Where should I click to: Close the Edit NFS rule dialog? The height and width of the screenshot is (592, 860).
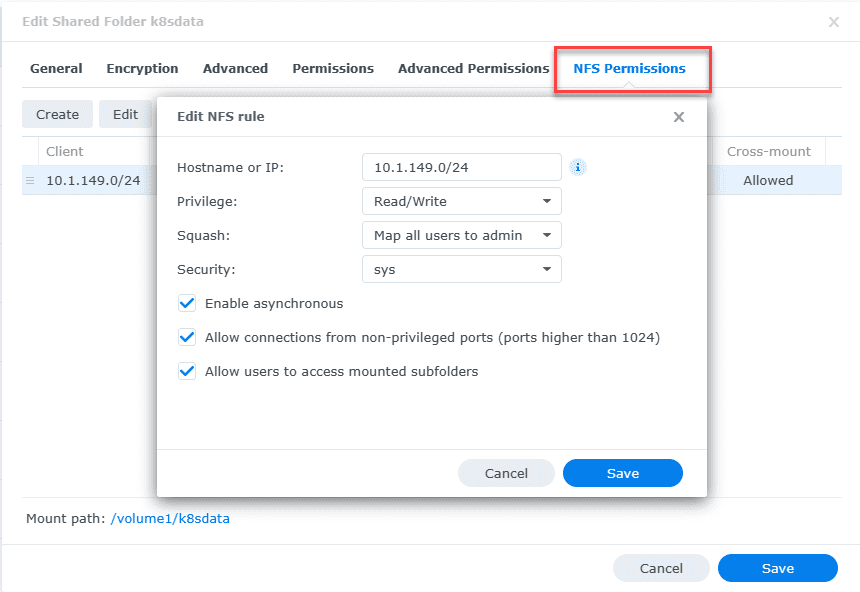click(x=679, y=117)
